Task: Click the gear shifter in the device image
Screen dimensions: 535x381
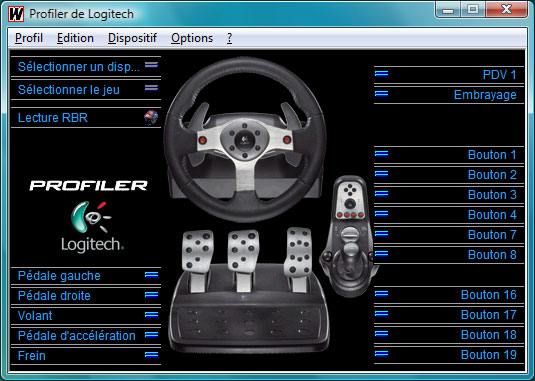Action: tap(349, 235)
